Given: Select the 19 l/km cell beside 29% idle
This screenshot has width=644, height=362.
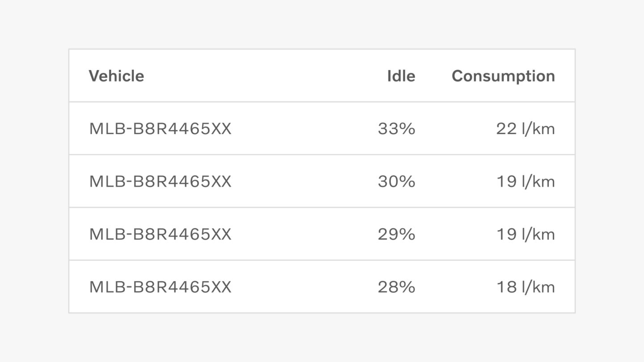Looking at the screenshot, I should click(525, 235).
